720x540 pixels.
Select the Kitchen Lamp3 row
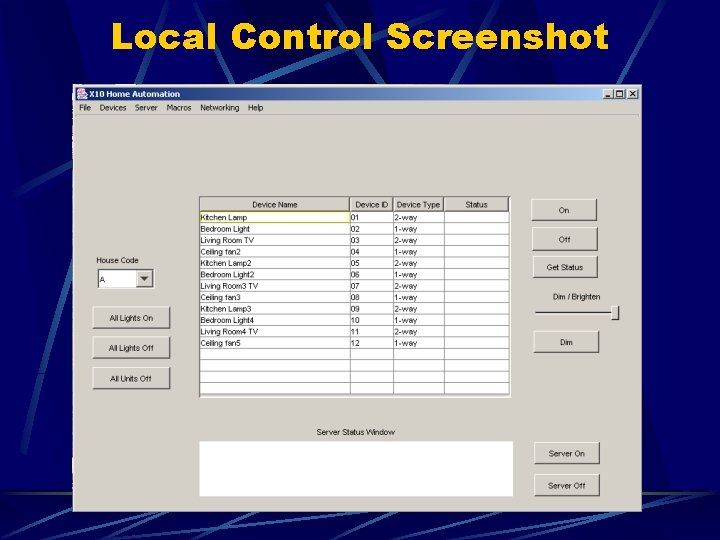pos(354,309)
